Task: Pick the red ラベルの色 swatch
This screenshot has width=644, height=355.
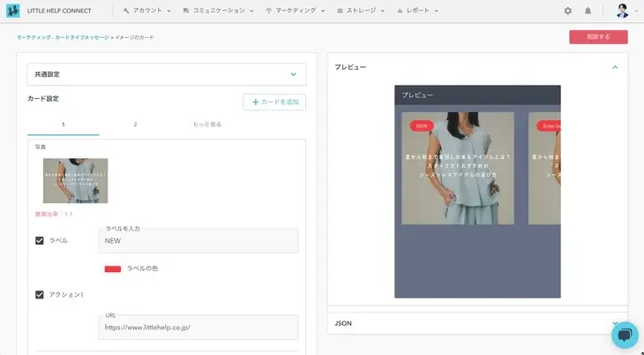Action: point(113,268)
